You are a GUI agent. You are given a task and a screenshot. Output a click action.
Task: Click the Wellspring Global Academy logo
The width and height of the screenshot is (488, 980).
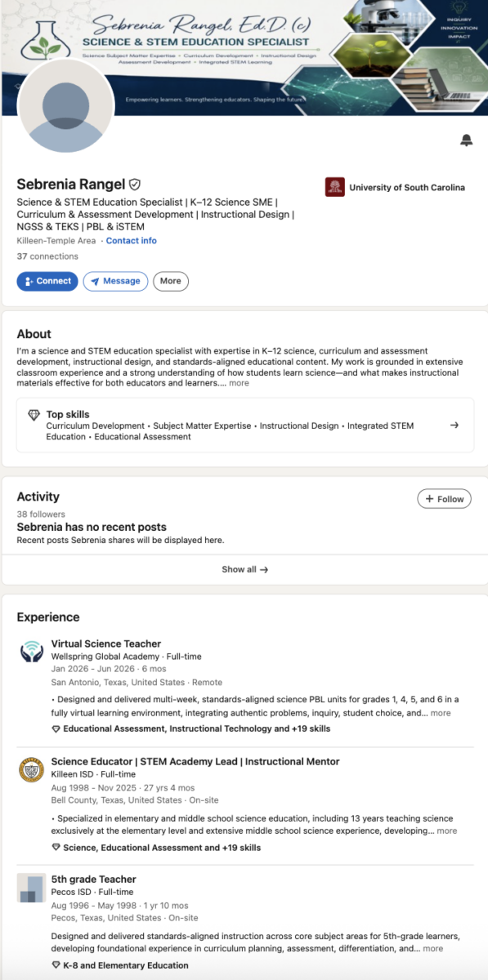click(x=31, y=651)
